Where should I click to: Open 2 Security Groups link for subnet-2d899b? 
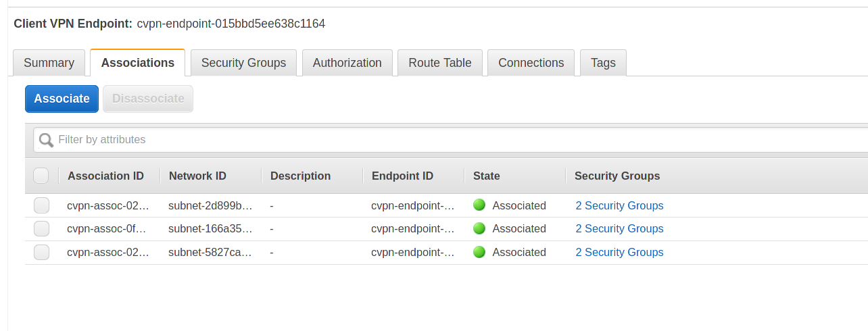[619, 205]
